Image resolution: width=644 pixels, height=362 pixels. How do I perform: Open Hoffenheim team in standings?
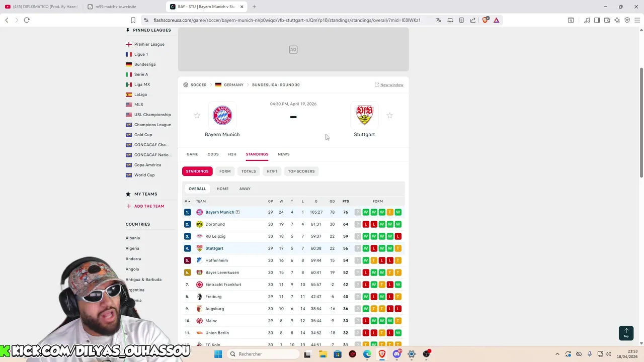(216, 260)
